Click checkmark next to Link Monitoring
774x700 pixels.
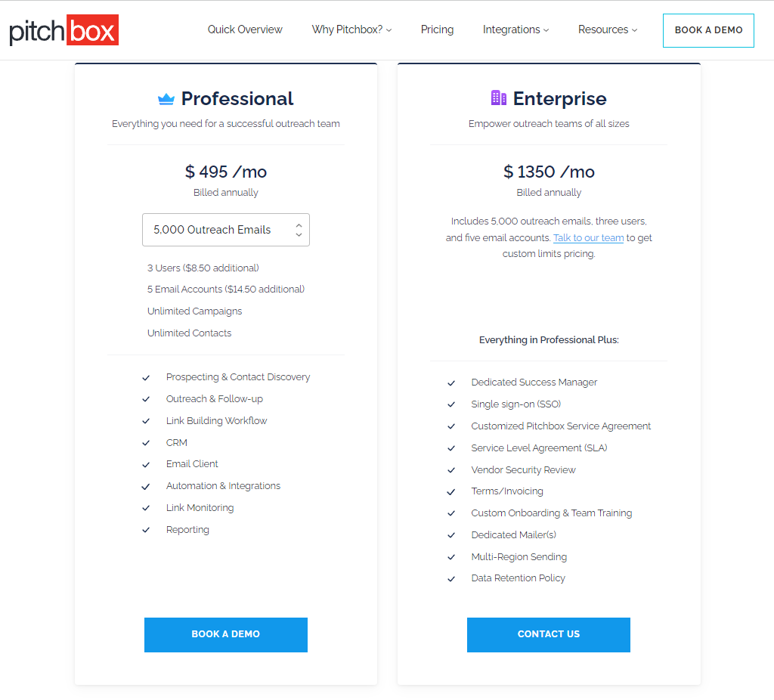[146, 508]
